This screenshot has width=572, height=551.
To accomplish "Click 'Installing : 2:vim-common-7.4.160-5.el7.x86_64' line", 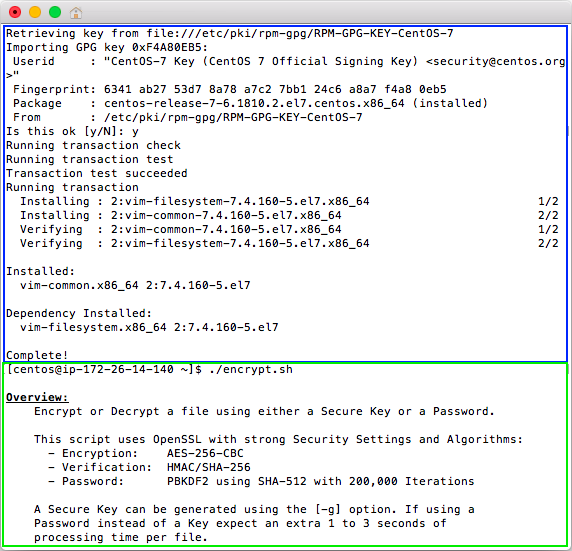I will tap(181, 215).
